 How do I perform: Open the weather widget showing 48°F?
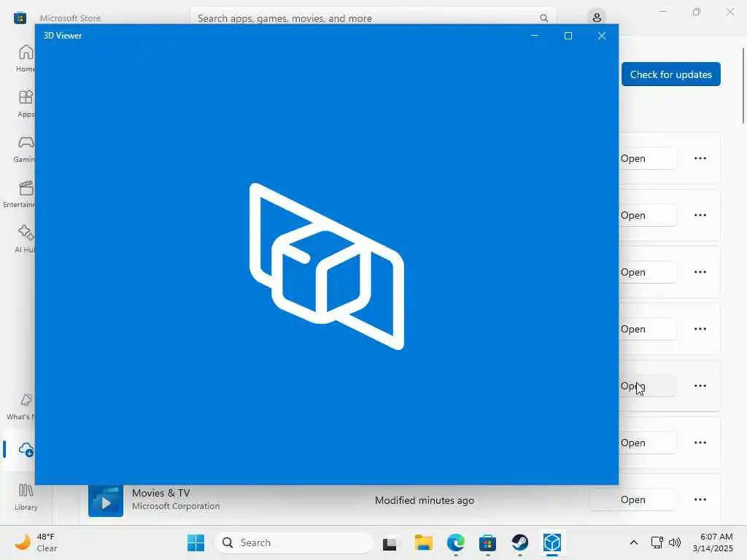coord(36,542)
